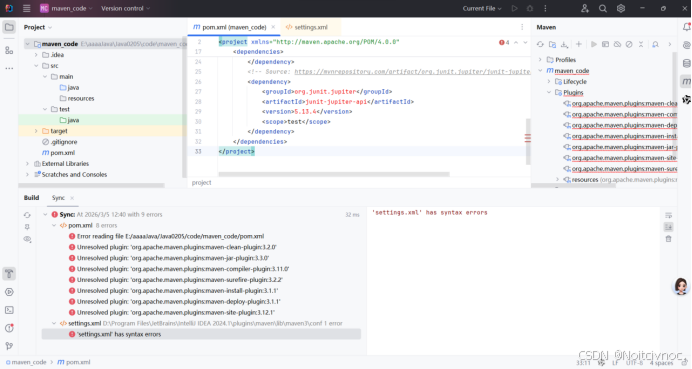Close the pom.xml editor tab

[273, 27]
